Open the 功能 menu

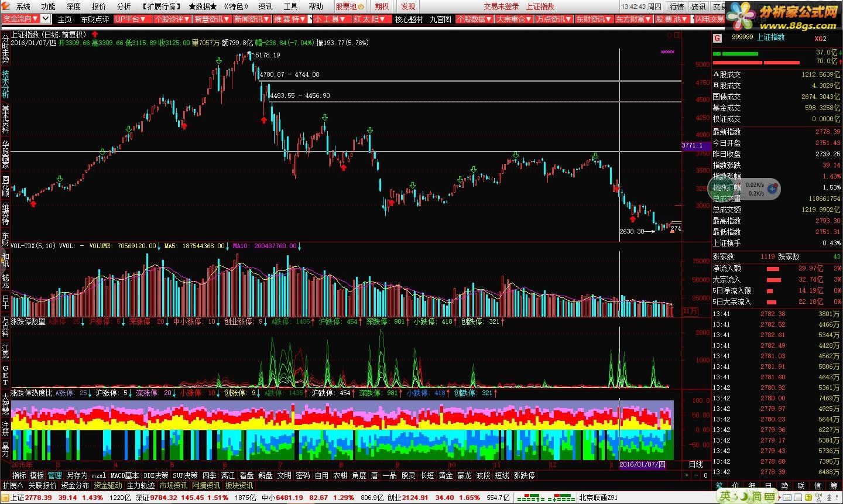[49, 7]
